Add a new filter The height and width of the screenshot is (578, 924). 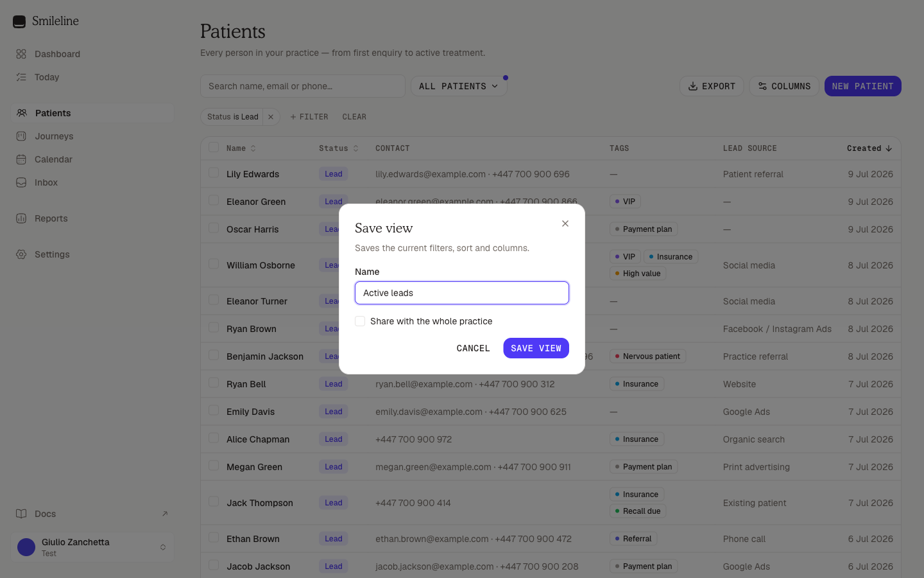point(309,117)
